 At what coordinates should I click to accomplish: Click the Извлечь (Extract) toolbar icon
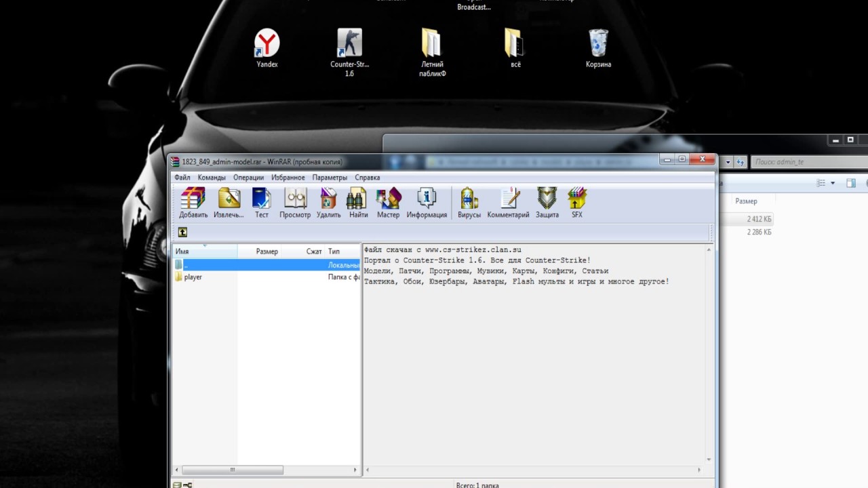pos(229,203)
